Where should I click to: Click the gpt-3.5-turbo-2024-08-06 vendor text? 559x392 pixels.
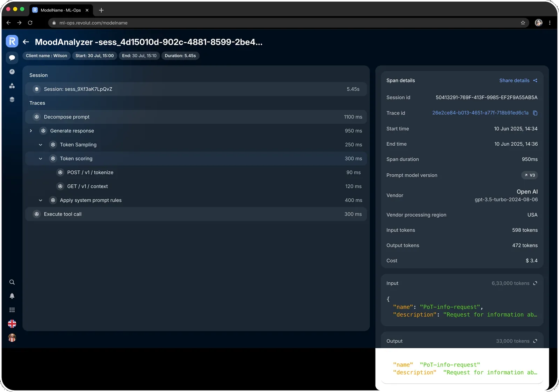coord(506,199)
